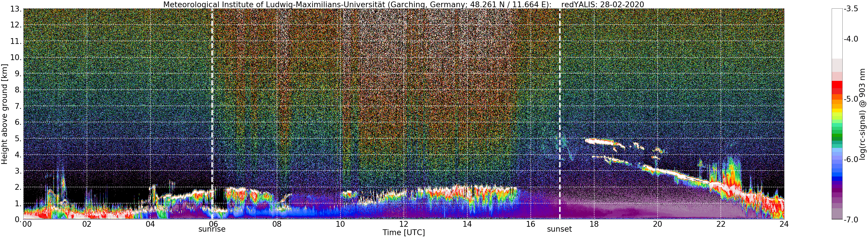
Task: Click the '18' time tick label
Action: 594,224
